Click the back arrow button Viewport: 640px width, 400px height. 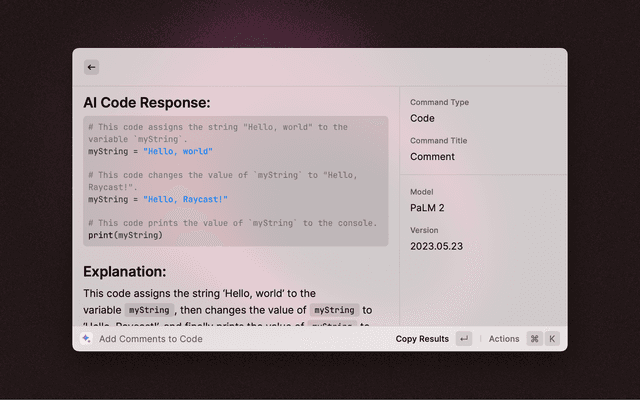coord(91,67)
